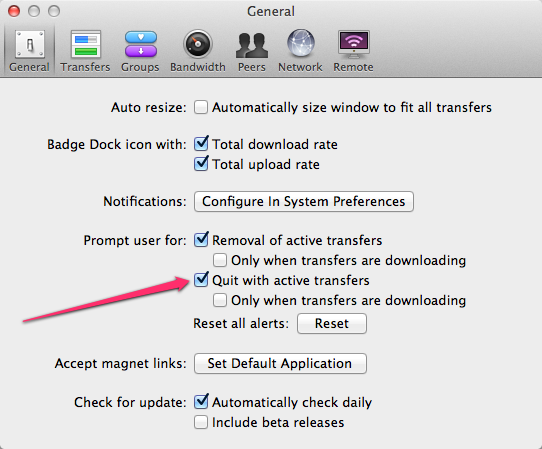Uncheck Total upload rate badge option

201,164
